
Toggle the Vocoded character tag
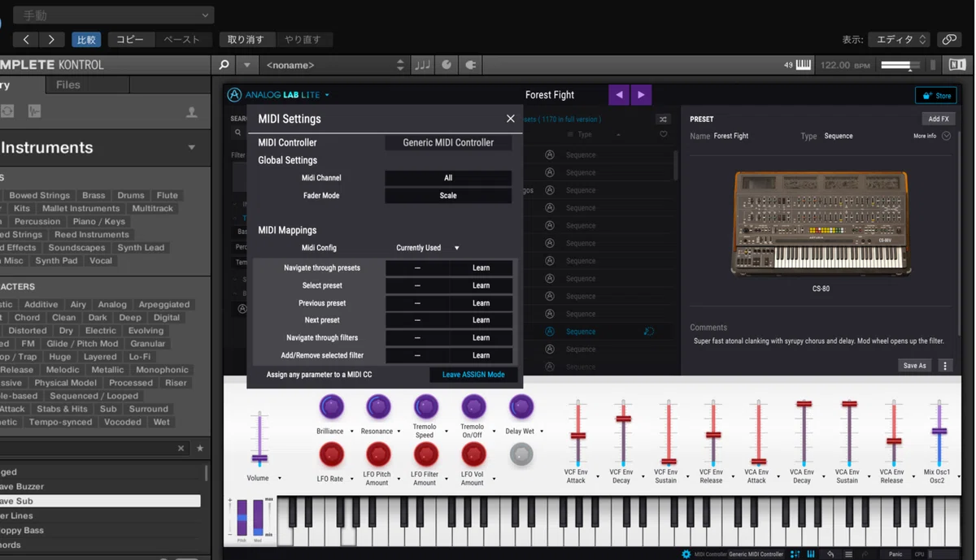tap(123, 422)
